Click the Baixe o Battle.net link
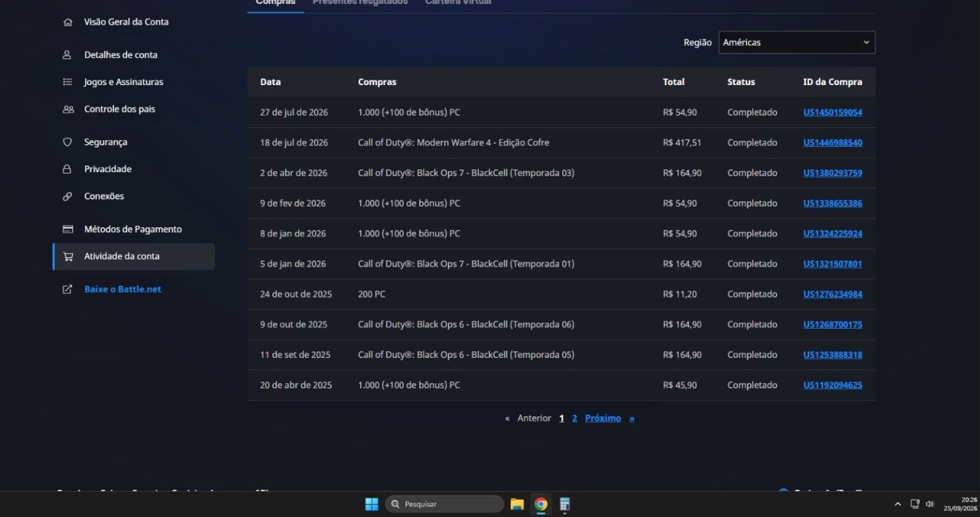The image size is (980, 517). (x=122, y=289)
